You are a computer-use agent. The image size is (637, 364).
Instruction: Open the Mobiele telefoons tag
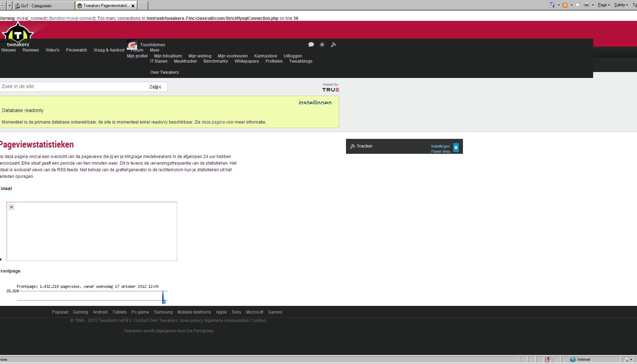click(x=194, y=312)
